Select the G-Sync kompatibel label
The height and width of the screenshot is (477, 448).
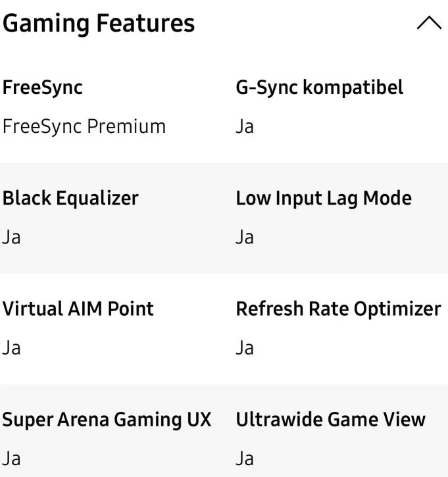[319, 87]
